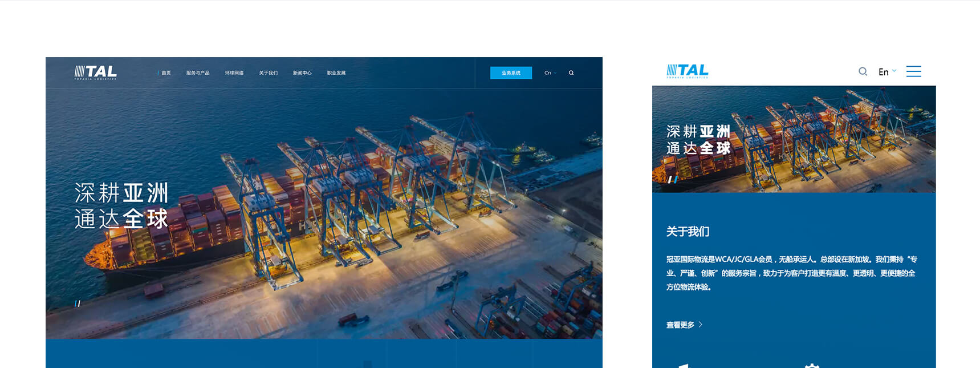This screenshot has width=980, height=368.
Task: Open 环球网络 menu item
Action: [x=234, y=73]
